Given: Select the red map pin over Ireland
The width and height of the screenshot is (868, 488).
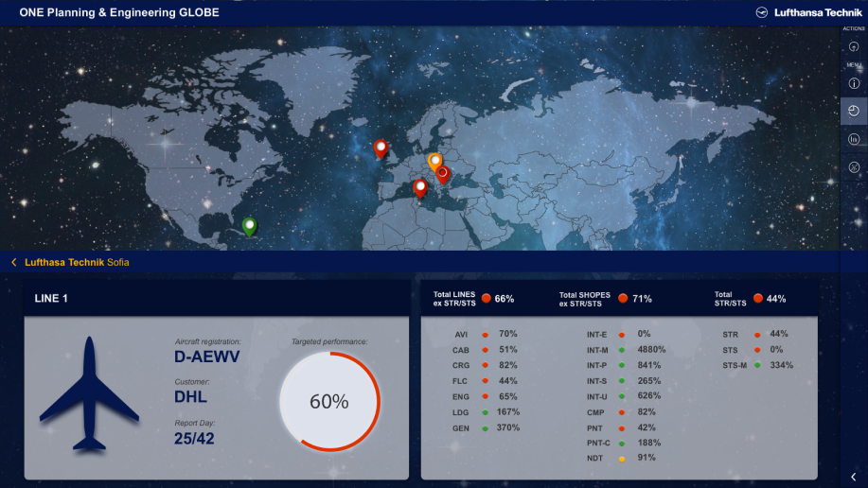Looking at the screenshot, I should click(x=381, y=148).
